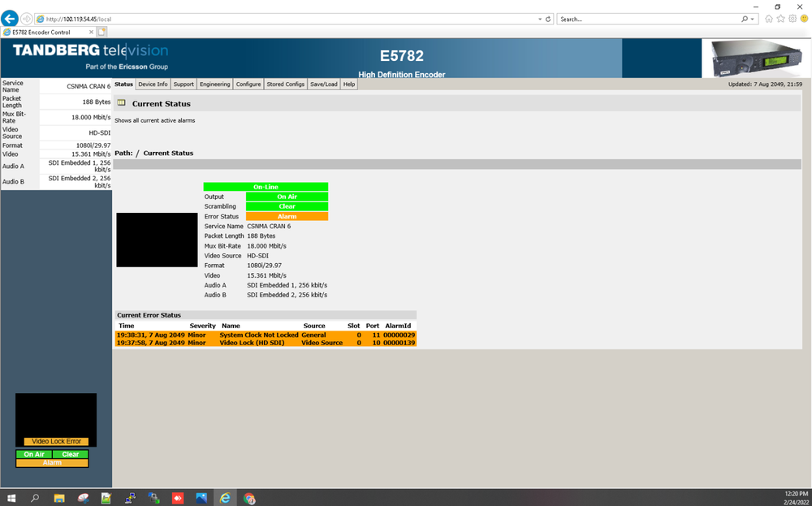Click alarm ID 00000139
The width and height of the screenshot is (812, 506).
(400, 343)
